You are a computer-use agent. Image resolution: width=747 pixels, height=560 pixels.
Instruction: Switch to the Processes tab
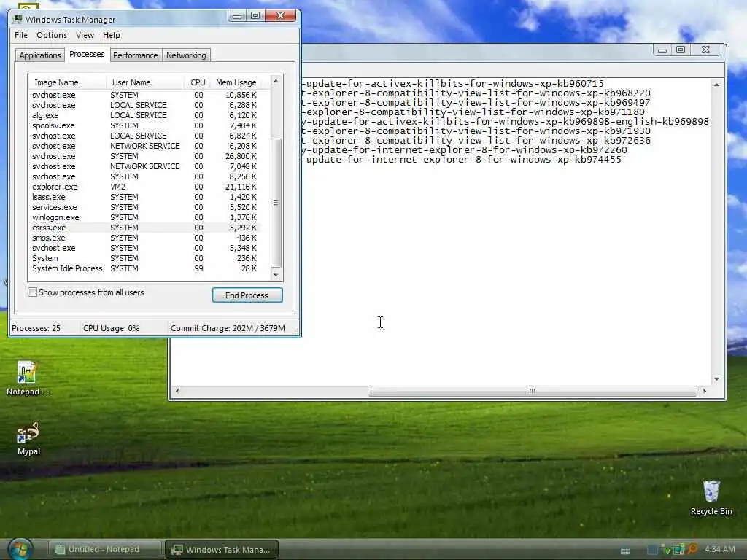tap(87, 54)
